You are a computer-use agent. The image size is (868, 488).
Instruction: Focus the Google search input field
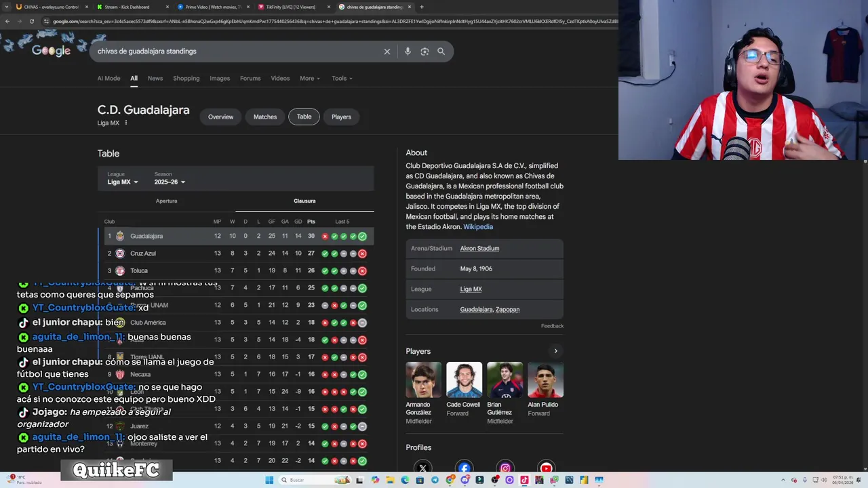(x=237, y=52)
